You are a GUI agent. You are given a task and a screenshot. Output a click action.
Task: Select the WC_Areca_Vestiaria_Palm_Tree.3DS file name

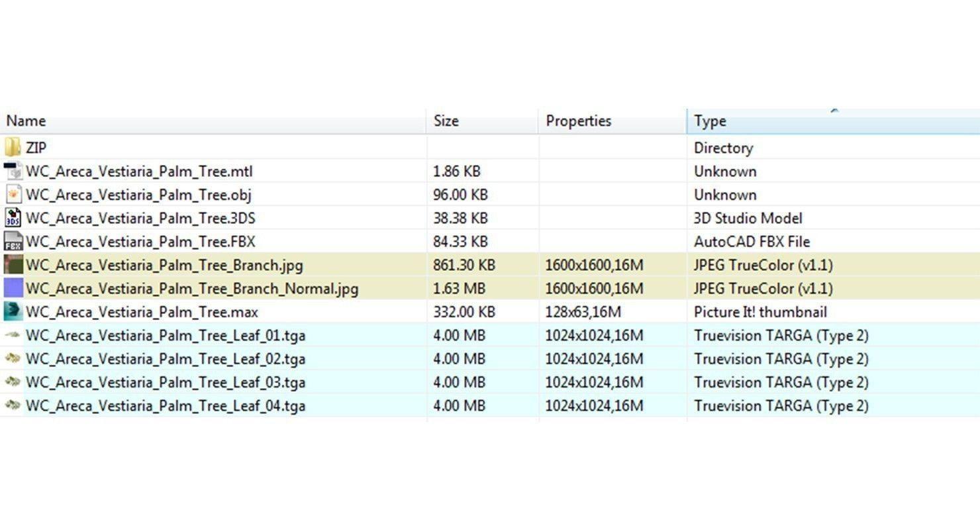click(x=140, y=218)
